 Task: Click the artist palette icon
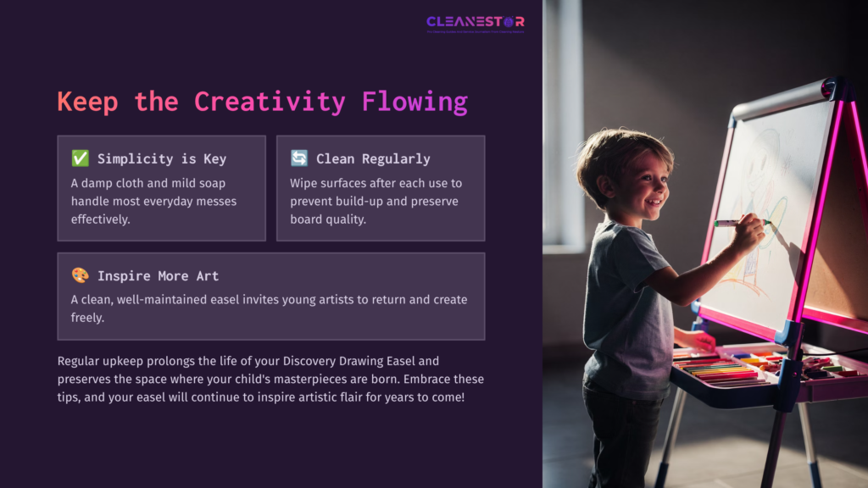click(81, 275)
